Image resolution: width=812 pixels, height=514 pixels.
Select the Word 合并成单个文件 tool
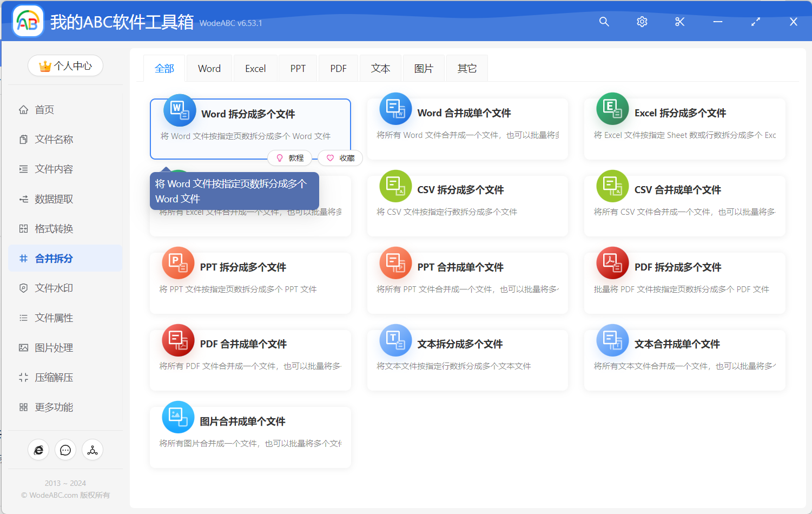[467, 129]
